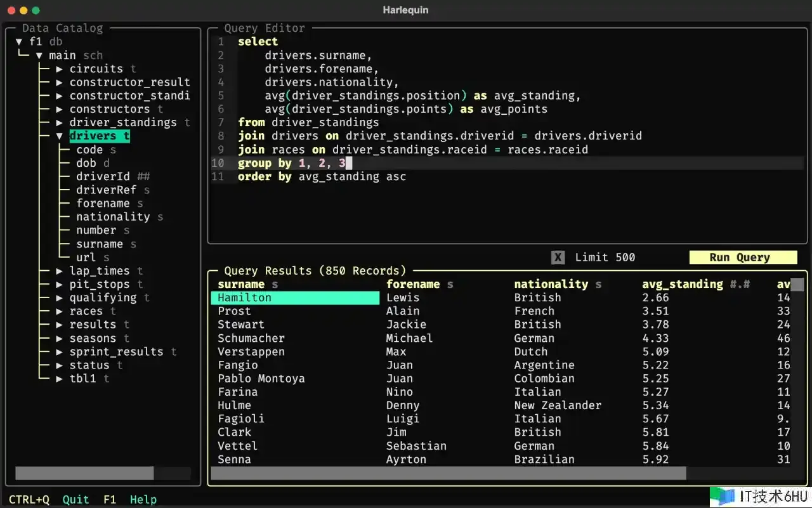Select the Hamilton result cell

(295, 297)
